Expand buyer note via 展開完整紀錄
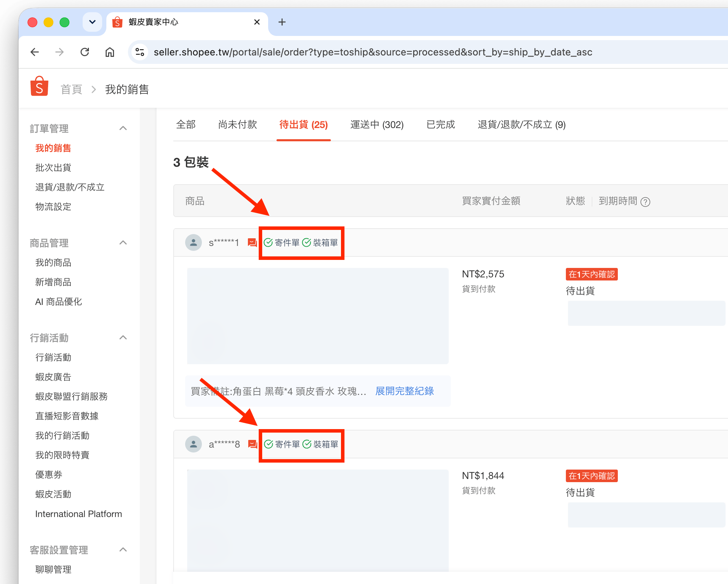Screen dimensions: 728x584 [404, 391]
